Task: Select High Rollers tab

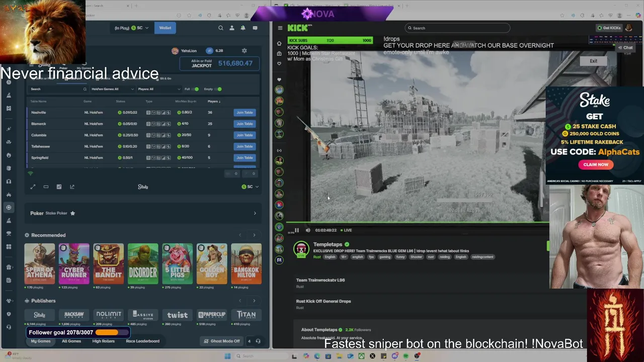Action: pos(104,341)
